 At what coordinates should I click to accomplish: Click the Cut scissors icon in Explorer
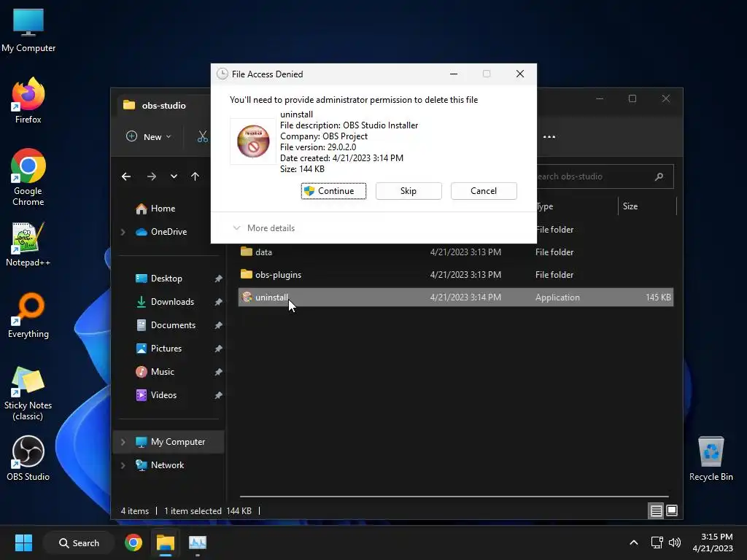203,136
